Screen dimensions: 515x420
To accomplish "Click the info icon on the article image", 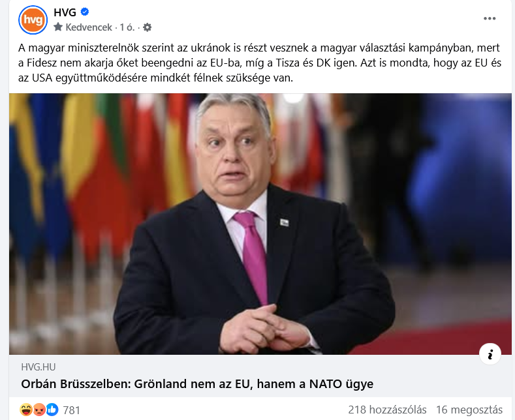I will [490, 354].
